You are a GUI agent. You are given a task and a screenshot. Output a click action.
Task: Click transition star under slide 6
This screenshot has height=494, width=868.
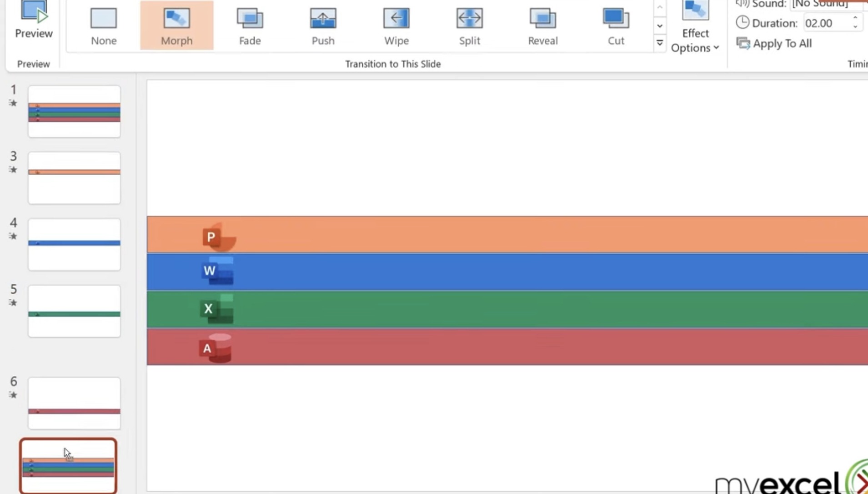(13, 395)
